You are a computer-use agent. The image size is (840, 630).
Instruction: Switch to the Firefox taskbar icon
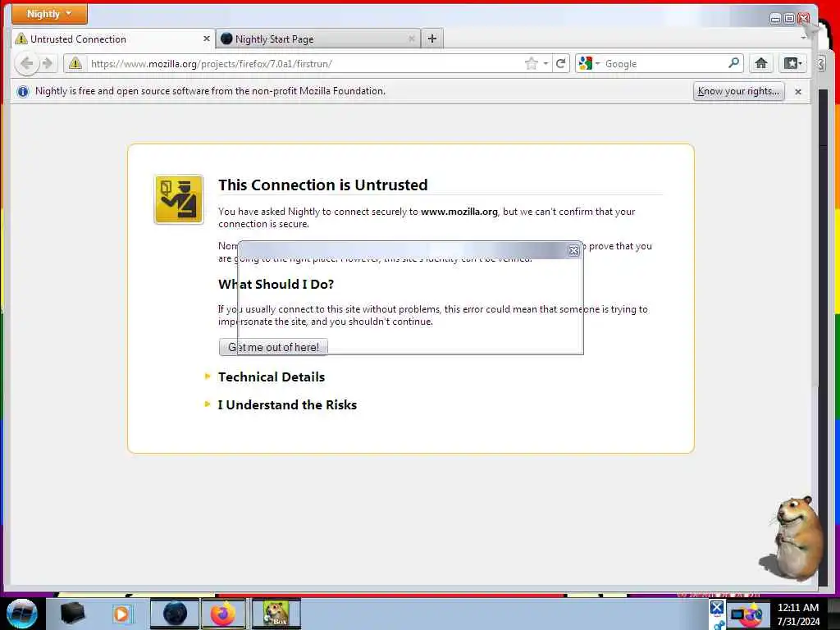tap(223, 614)
